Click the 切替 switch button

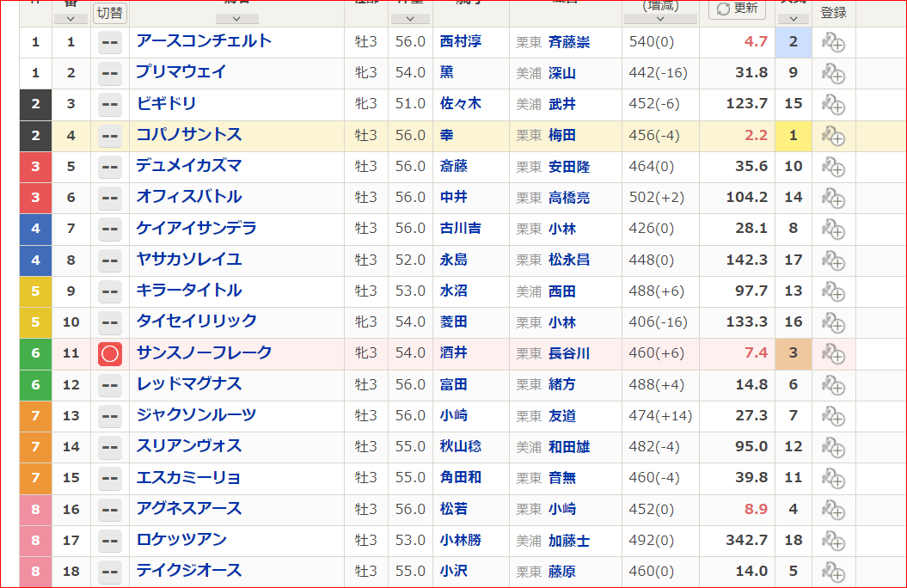(110, 12)
